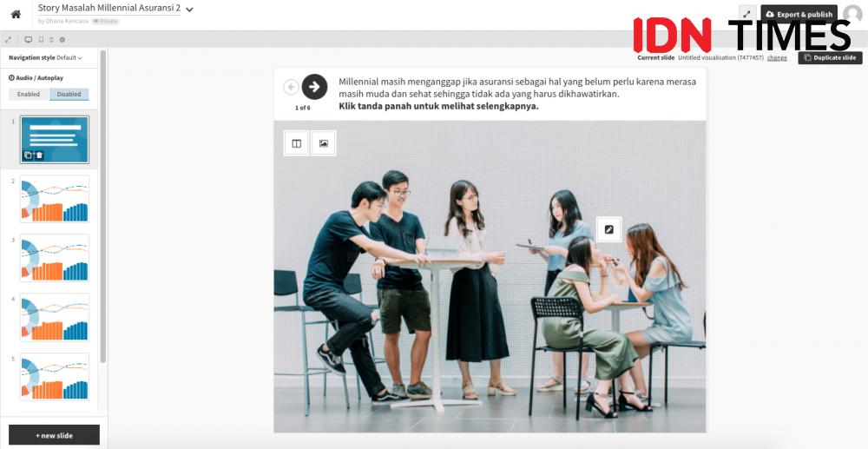Open the slide layout icon
This screenshot has height=449, width=868.
(297, 143)
